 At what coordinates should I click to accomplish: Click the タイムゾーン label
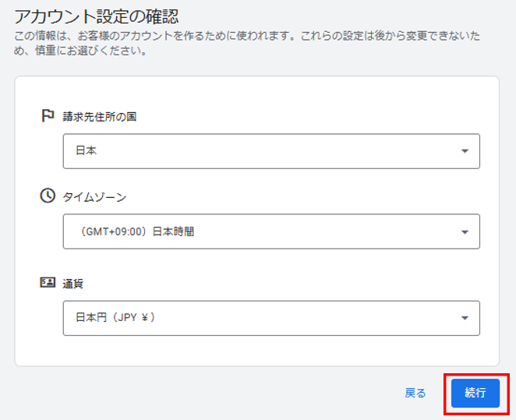click(94, 197)
